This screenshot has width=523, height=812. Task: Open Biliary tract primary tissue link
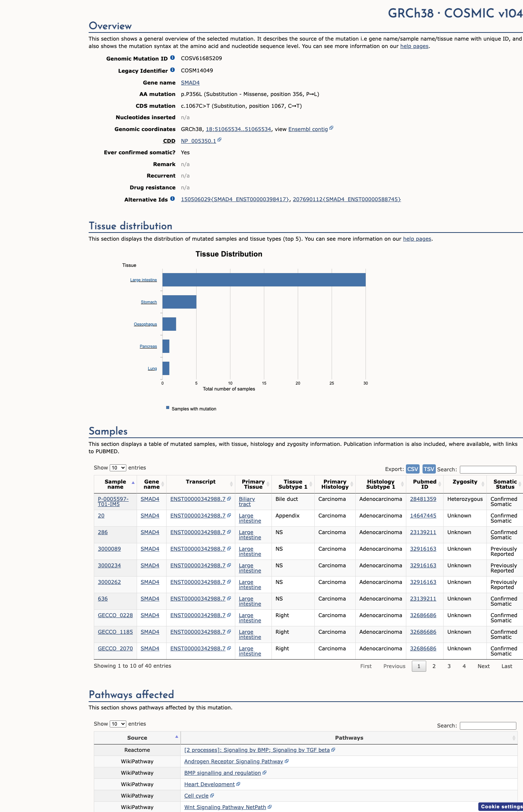tap(247, 502)
